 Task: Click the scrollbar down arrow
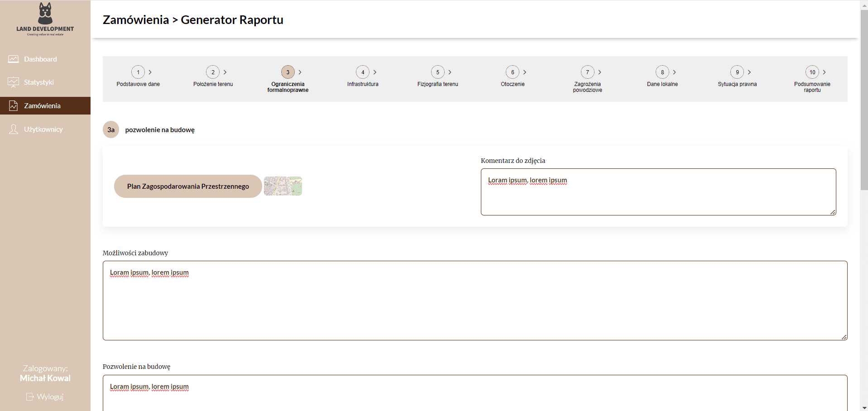coord(864,407)
